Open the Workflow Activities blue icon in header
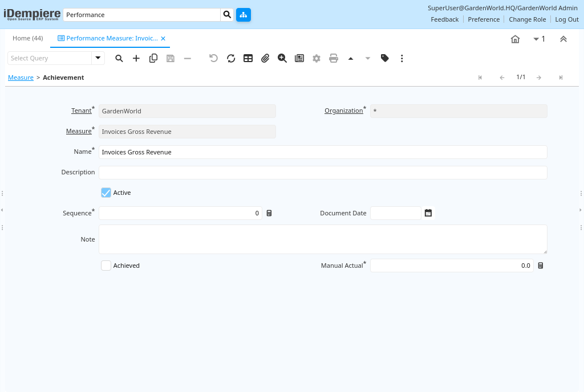 (244, 14)
